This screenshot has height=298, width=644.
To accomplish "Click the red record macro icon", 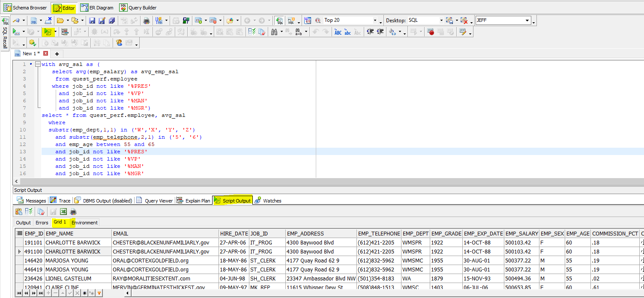I will coord(431,32).
